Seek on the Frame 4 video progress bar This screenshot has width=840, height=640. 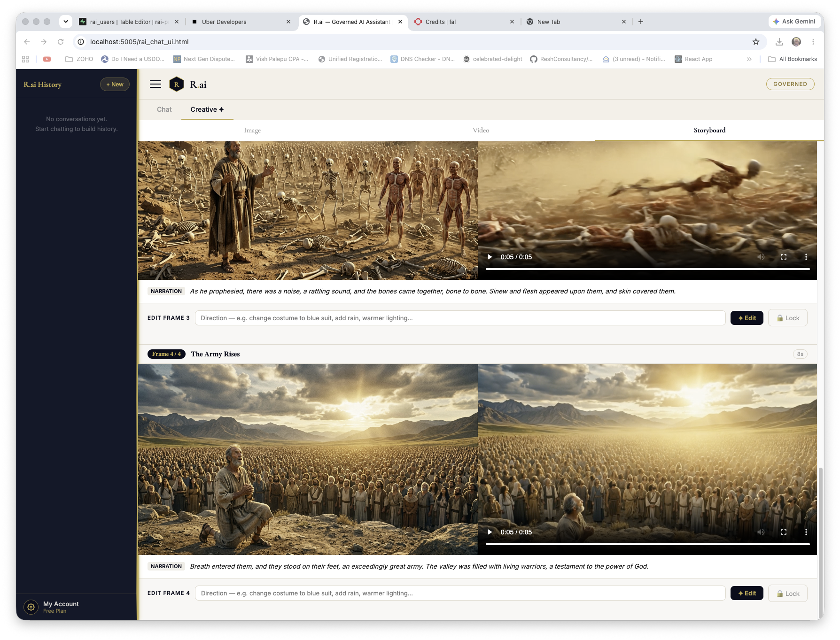coord(647,544)
